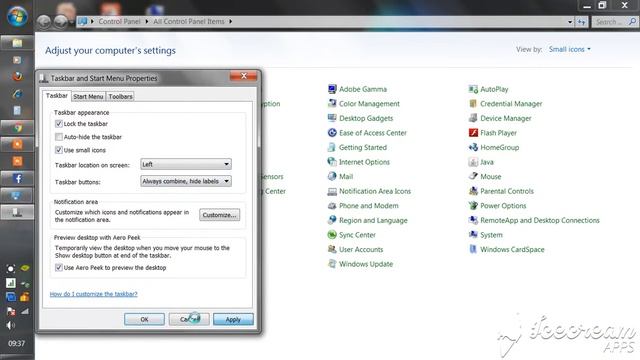The height and width of the screenshot is (360, 640).
Task: Open Windows Explorer folder taskbar icon
Action: (17, 43)
